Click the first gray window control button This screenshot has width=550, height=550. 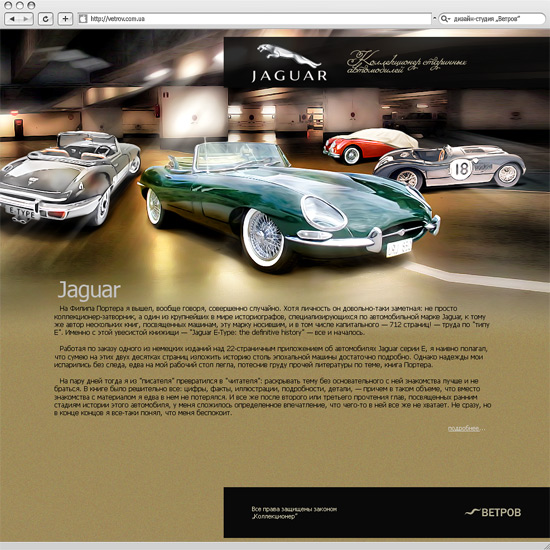(8, 5)
